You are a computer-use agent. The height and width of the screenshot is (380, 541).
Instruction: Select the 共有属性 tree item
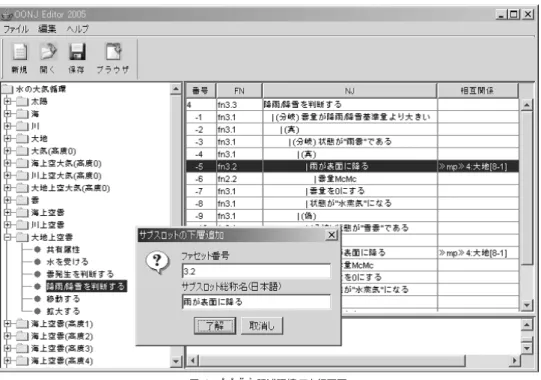coord(63,250)
